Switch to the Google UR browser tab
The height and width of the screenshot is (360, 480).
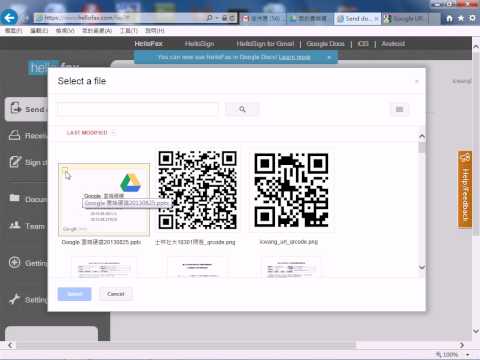[x=405, y=19]
